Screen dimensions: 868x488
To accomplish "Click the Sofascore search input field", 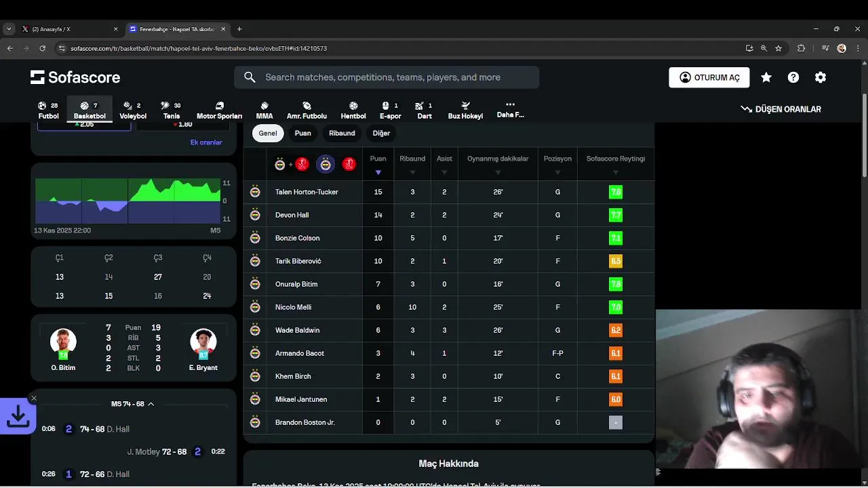I will tap(387, 77).
